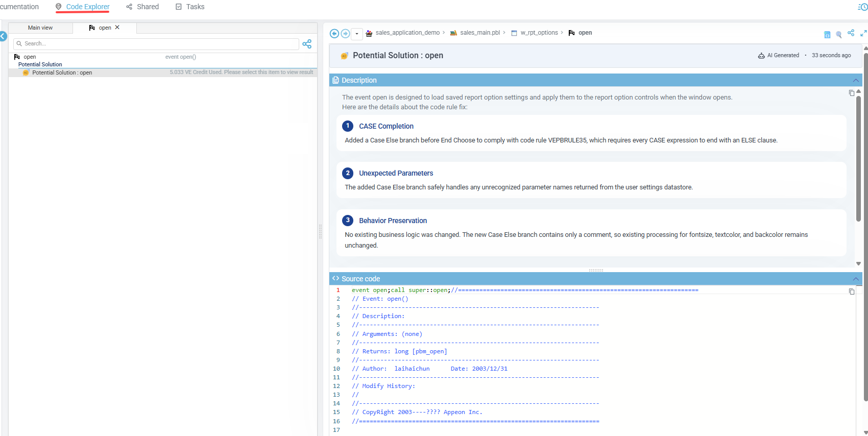Go to the partially visible Documentation tab
Image resolution: width=868 pixels, height=436 pixels.
tap(19, 7)
